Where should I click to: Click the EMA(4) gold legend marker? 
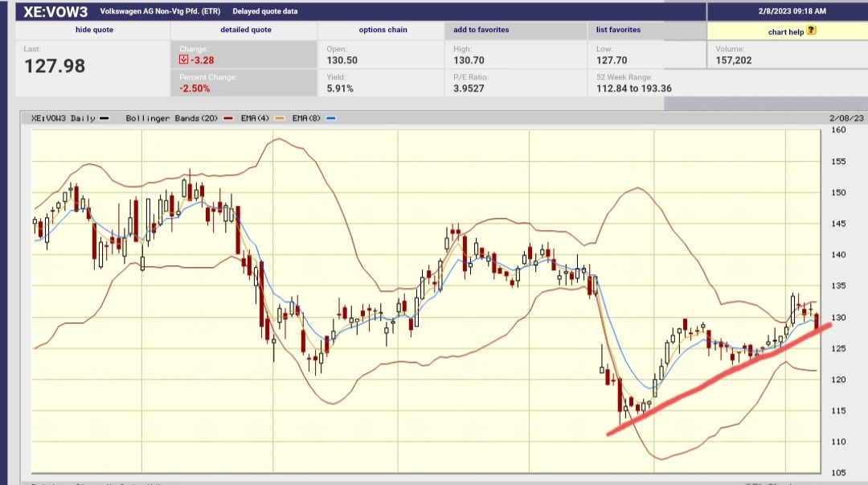click(x=279, y=117)
